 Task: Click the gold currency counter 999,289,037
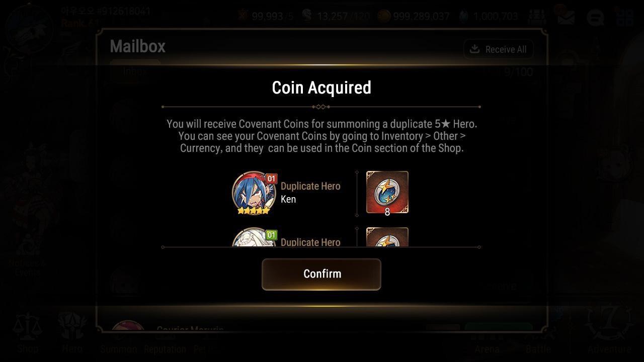point(414,16)
